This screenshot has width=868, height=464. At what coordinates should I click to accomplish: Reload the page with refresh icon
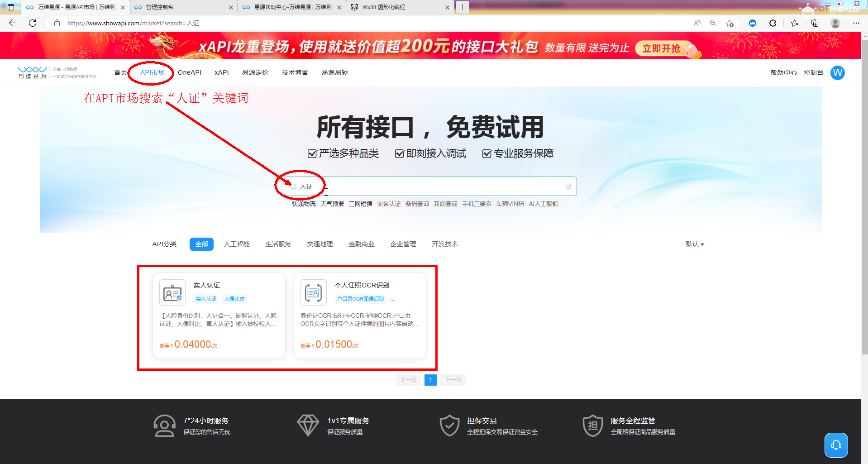pyautogui.click(x=33, y=23)
